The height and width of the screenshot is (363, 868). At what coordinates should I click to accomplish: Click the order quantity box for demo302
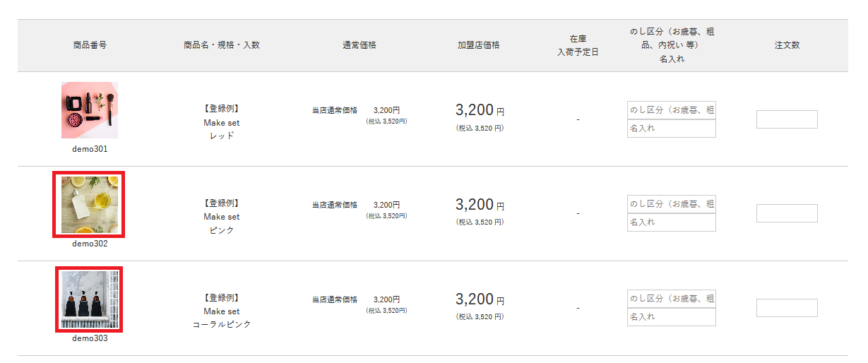787,213
